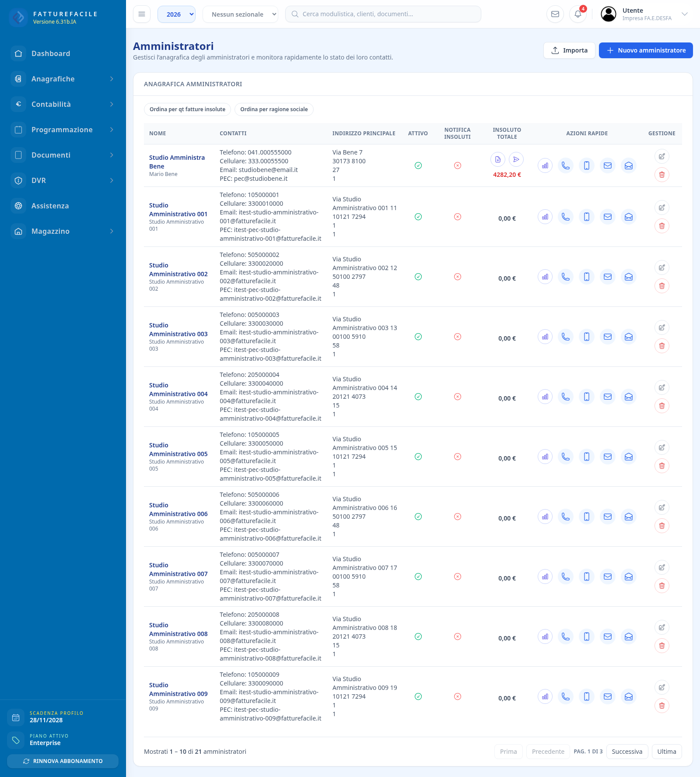This screenshot has width=700, height=777.
Task: Open the mail envelope icon in header
Action: [555, 14]
